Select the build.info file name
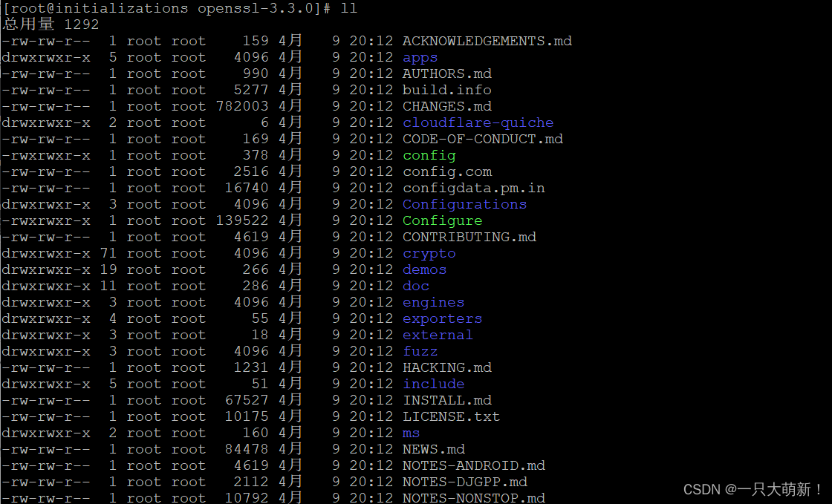The image size is (832, 504). pyautogui.click(x=446, y=90)
